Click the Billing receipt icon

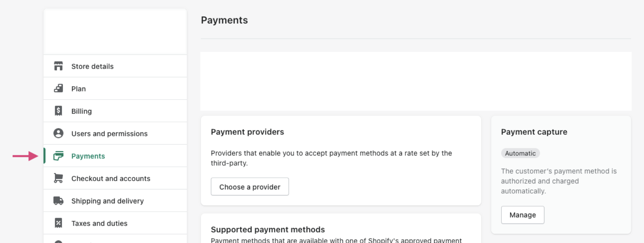pos(58,111)
